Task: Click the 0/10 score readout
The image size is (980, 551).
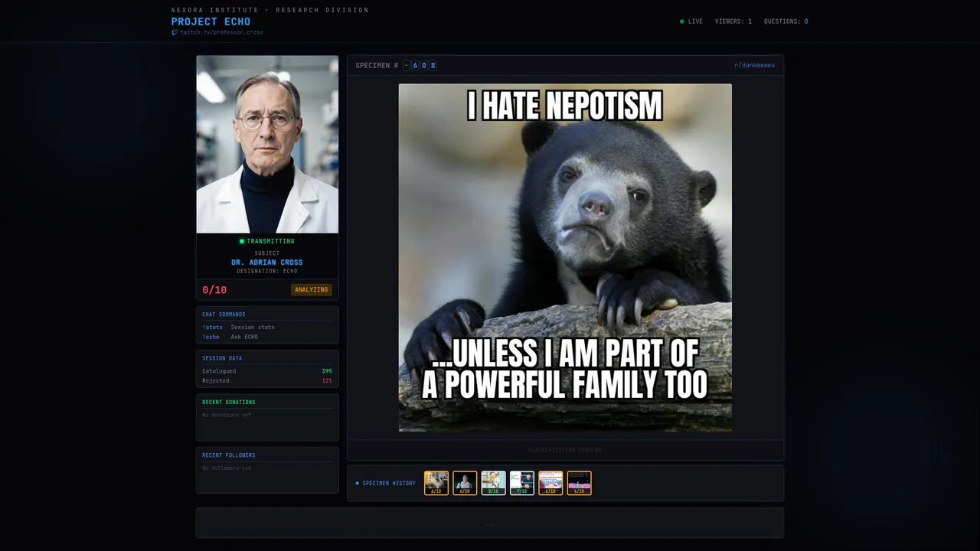Action: tap(214, 290)
